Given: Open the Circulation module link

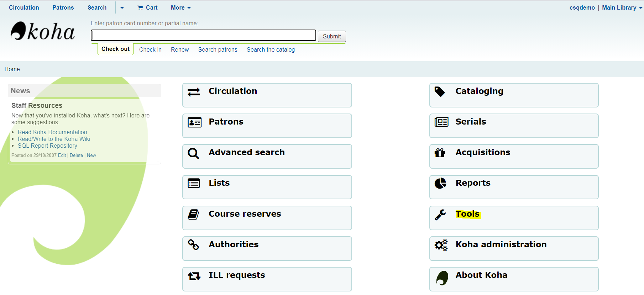Looking at the screenshot, I should (267, 95).
